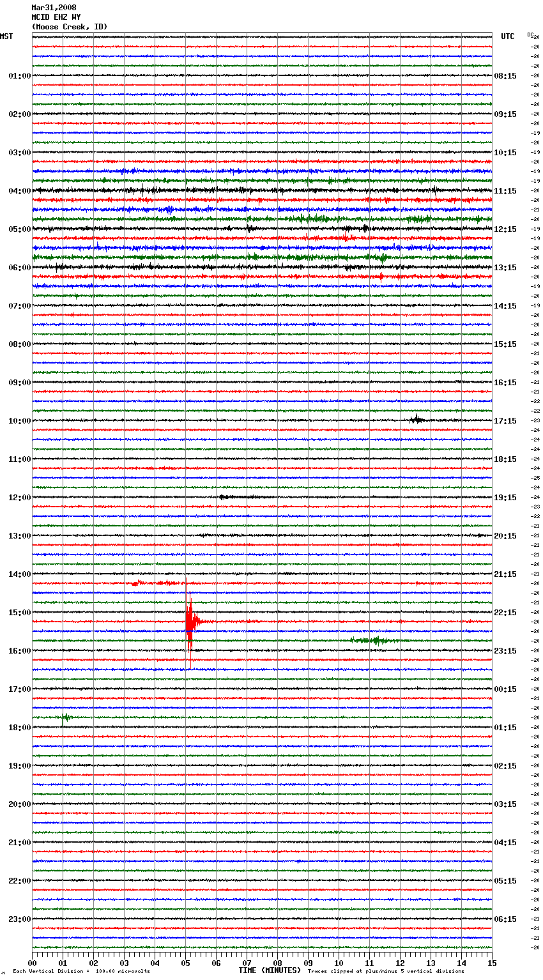Click the MST column header
This screenshot has width=543, height=980.
click(x=6, y=36)
